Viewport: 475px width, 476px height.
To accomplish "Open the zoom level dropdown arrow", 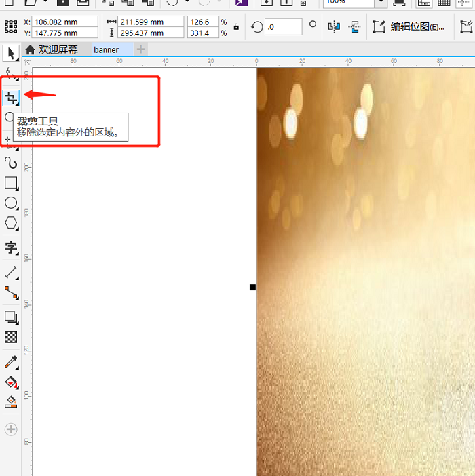I will pyautogui.click(x=381, y=3).
